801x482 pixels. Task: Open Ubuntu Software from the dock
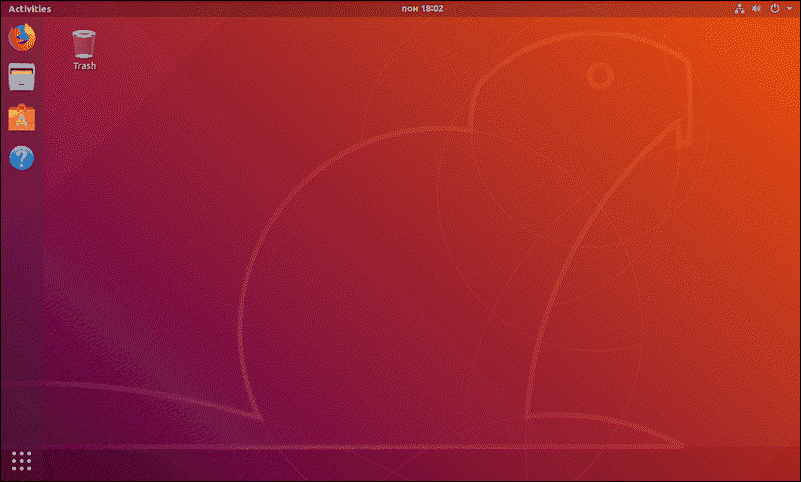point(21,118)
